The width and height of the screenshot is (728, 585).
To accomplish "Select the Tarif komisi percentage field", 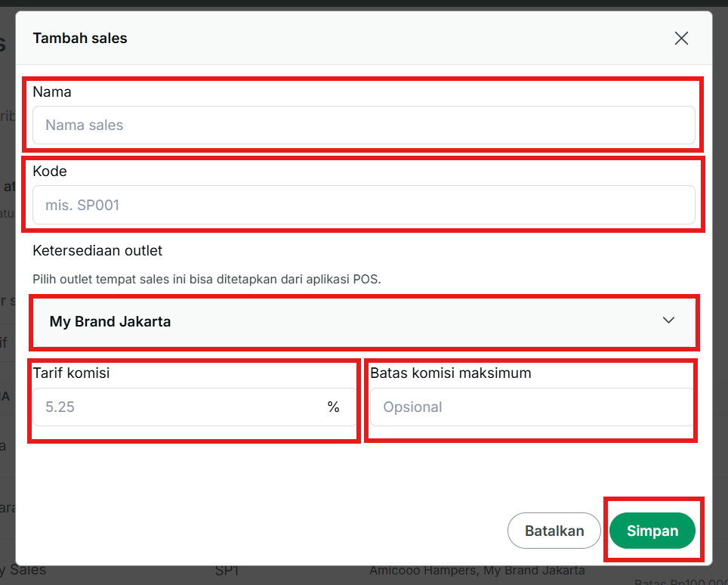I will coord(194,407).
